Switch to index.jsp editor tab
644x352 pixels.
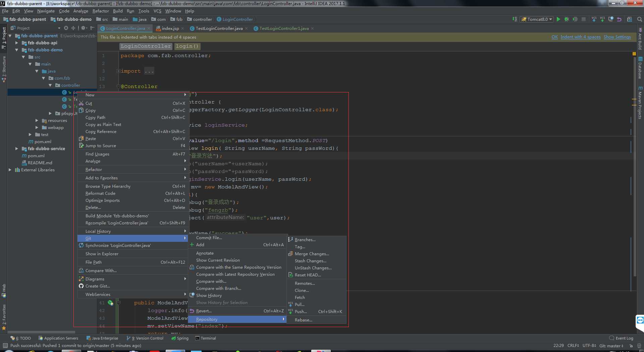coord(170,29)
